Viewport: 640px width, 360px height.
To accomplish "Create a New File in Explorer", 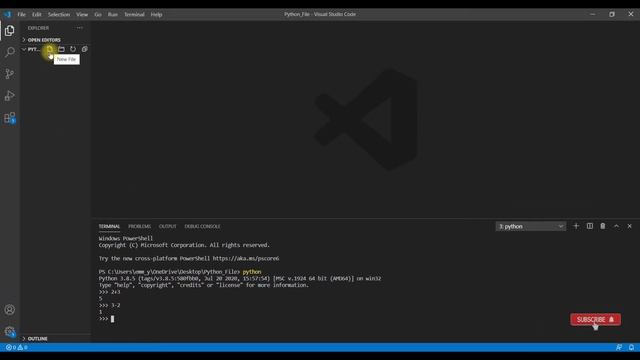I will pos(49,49).
